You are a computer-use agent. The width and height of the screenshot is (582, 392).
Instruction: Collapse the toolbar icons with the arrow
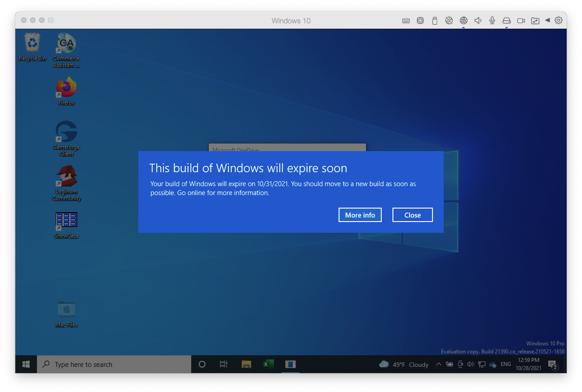click(547, 20)
